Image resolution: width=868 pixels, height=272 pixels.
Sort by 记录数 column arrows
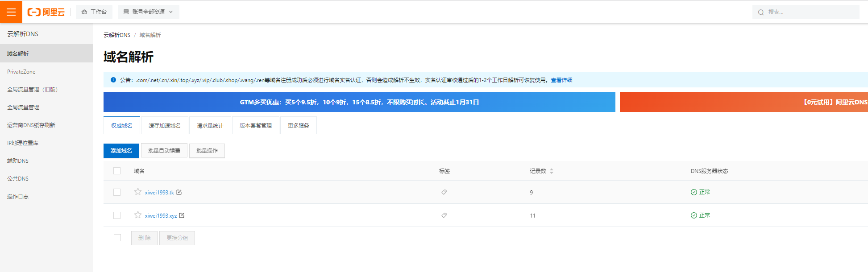pyautogui.click(x=552, y=171)
